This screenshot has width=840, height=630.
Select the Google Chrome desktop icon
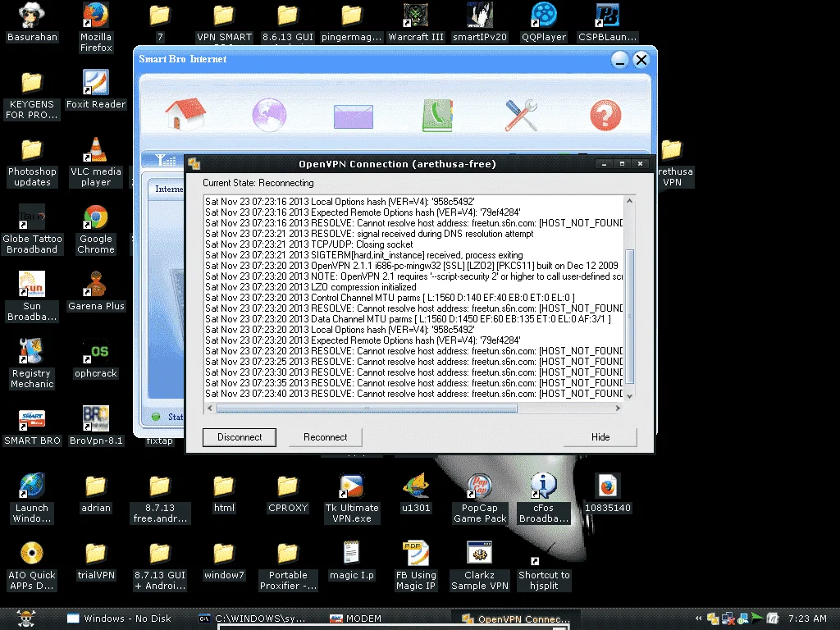coord(96,230)
